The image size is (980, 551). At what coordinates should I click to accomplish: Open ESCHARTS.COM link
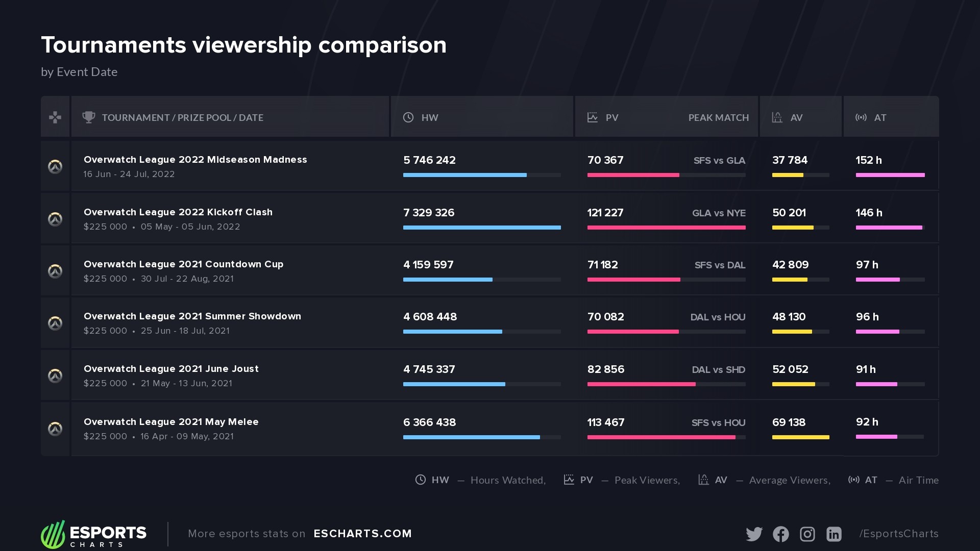362,534
